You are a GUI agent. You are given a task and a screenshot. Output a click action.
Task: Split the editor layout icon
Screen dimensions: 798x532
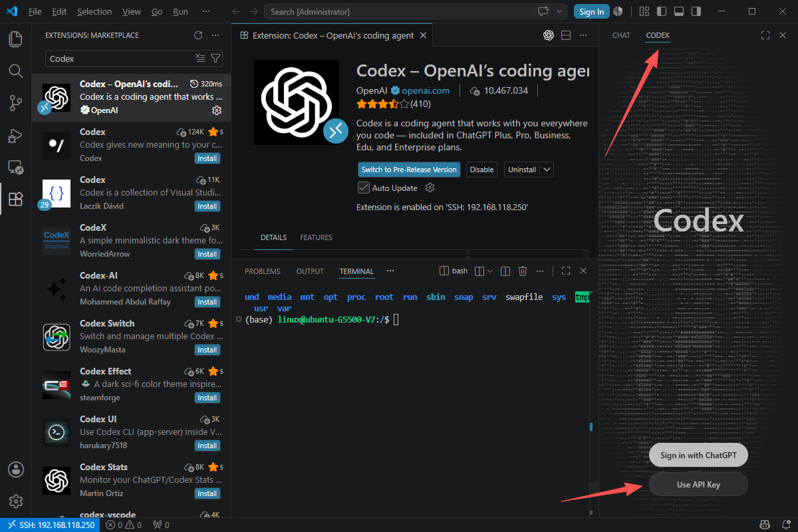click(x=566, y=35)
